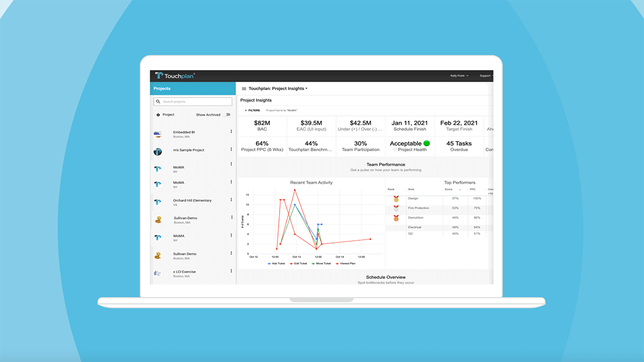Click the Embedded BI project logo
Image resolution: width=644 pixels, height=362 pixels.
coord(158,134)
